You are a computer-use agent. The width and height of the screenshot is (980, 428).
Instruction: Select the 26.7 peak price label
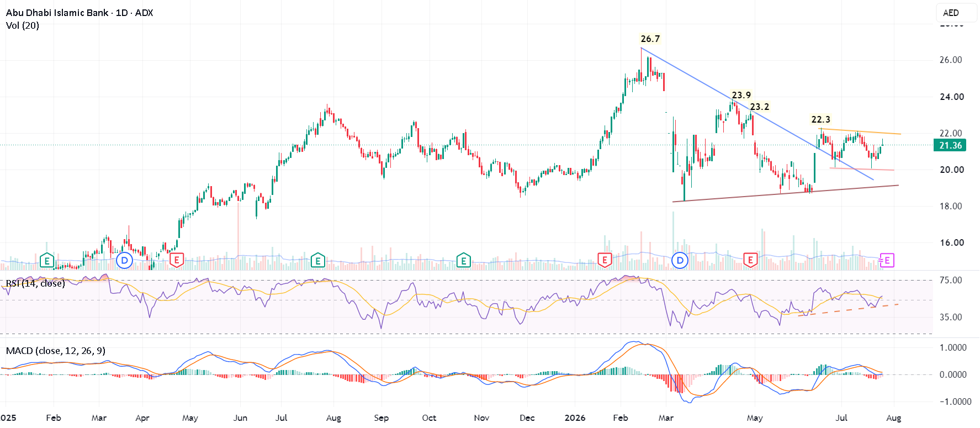pyautogui.click(x=650, y=39)
